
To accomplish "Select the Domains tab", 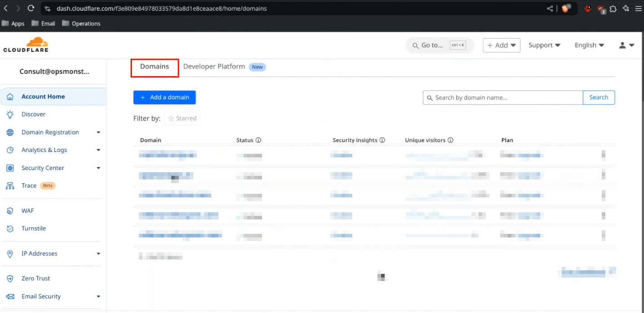I will click(x=155, y=67).
